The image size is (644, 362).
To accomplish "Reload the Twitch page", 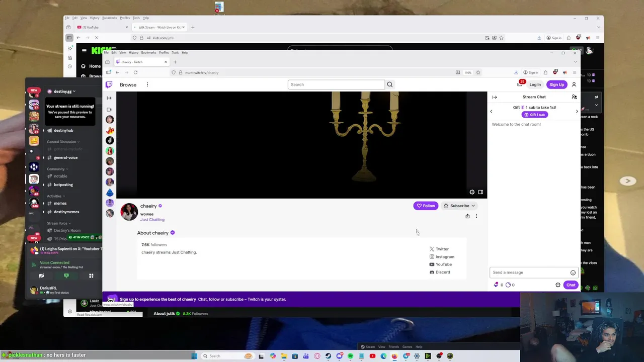I will (x=135, y=72).
